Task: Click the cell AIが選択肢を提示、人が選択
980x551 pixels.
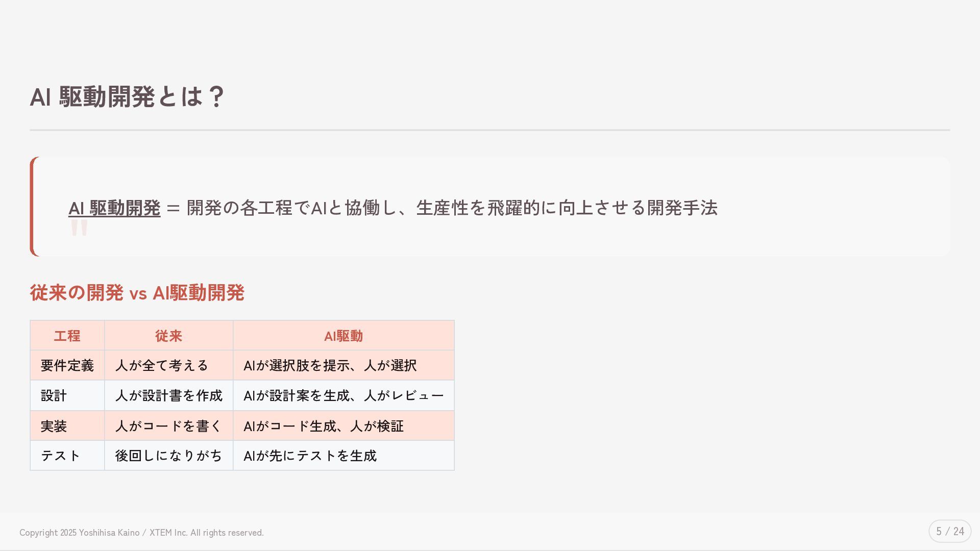Action: coord(330,365)
